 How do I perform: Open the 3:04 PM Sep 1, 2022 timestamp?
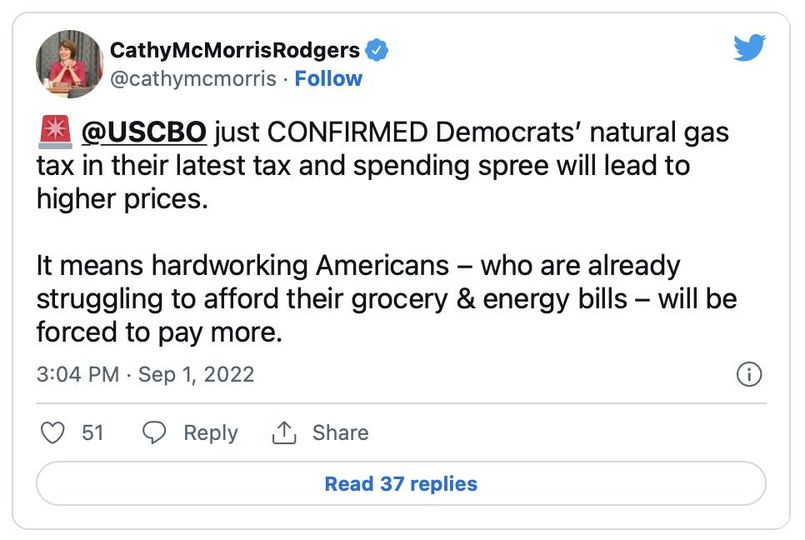pos(145,375)
